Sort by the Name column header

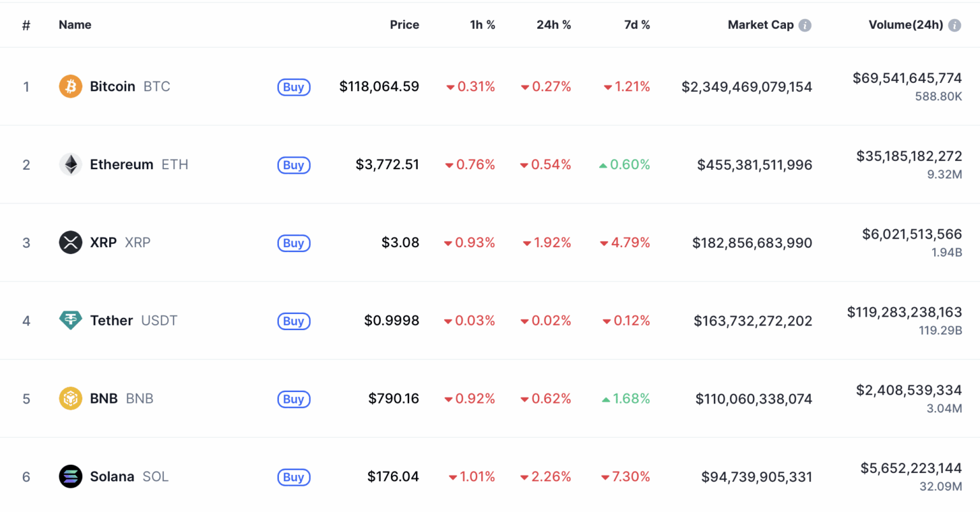pos(75,25)
